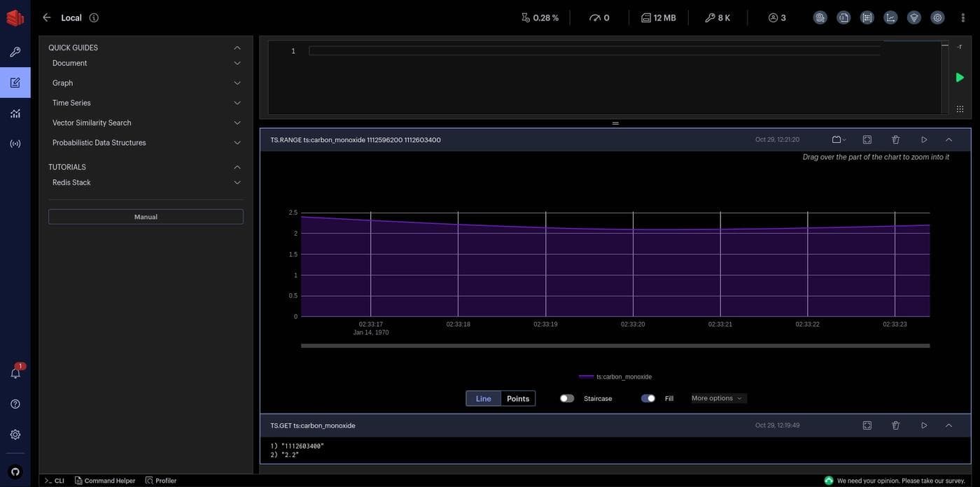Open the notifications bell icon
The height and width of the screenshot is (487, 980).
[x=15, y=373]
